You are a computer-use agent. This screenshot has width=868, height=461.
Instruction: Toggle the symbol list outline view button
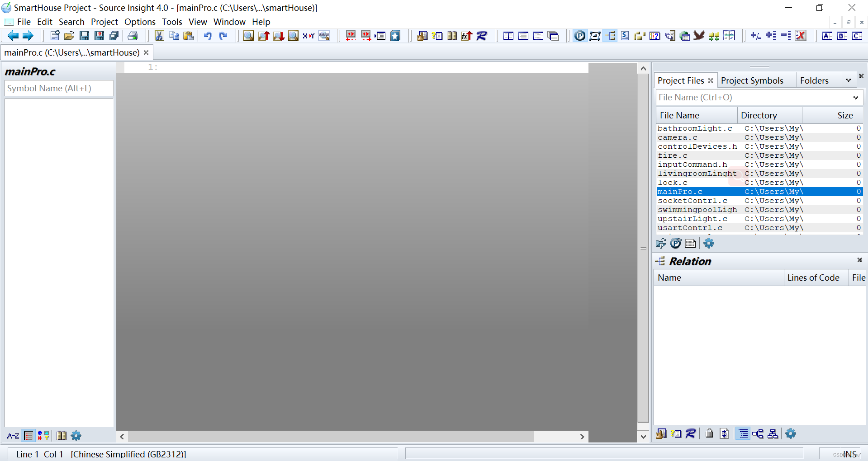click(x=28, y=436)
